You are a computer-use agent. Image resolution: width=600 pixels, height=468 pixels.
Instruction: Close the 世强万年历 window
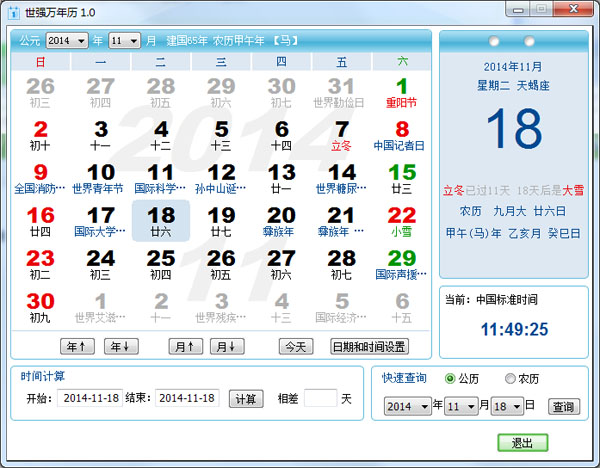[x=573, y=9]
